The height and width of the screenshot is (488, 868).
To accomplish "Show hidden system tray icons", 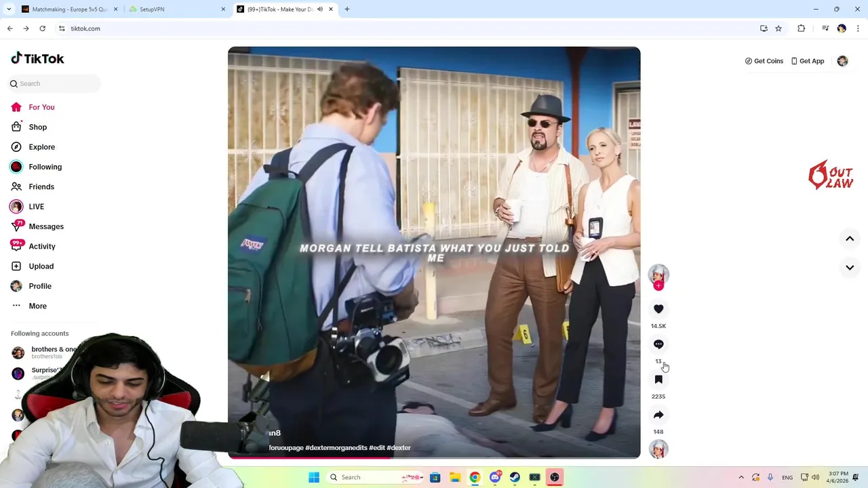I will click(x=741, y=477).
